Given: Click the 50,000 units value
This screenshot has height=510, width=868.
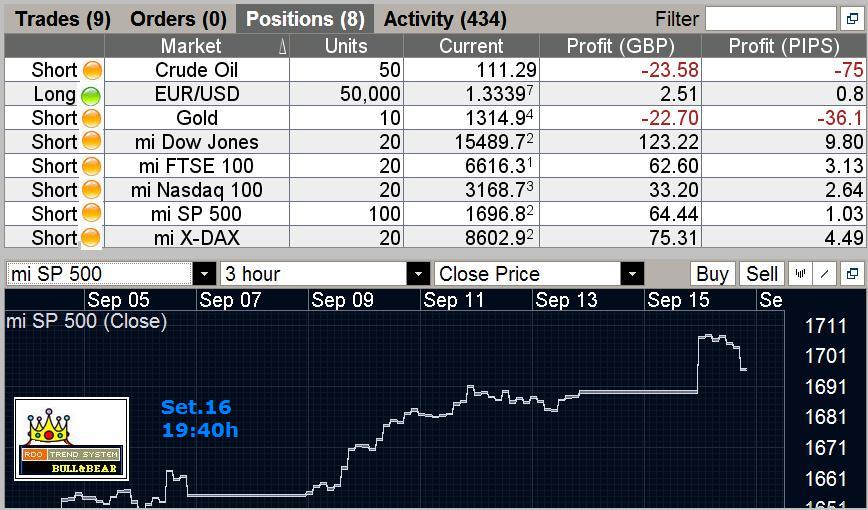Looking at the screenshot, I should click(x=370, y=94).
